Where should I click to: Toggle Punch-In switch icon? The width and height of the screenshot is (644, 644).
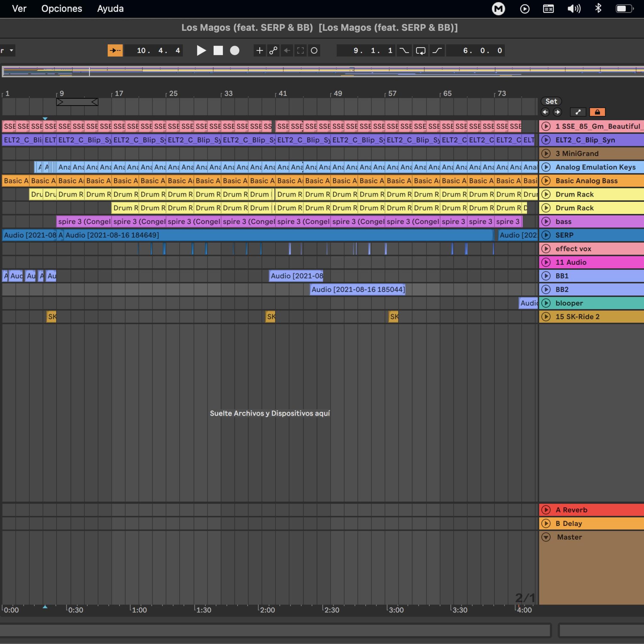pos(404,50)
